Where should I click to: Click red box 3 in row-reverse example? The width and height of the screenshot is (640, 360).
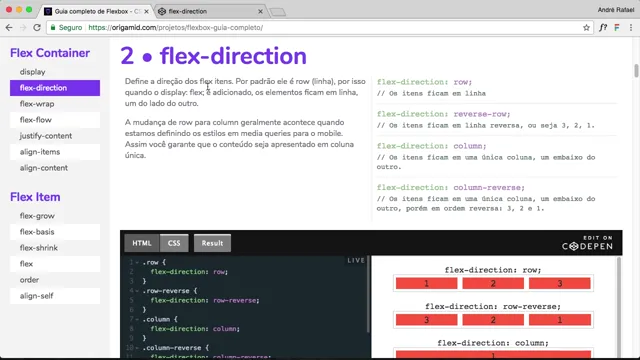click(x=427, y=320)
